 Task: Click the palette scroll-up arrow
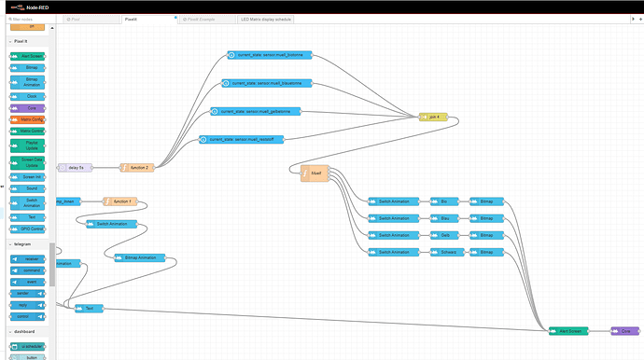click(x=52, y=28)
